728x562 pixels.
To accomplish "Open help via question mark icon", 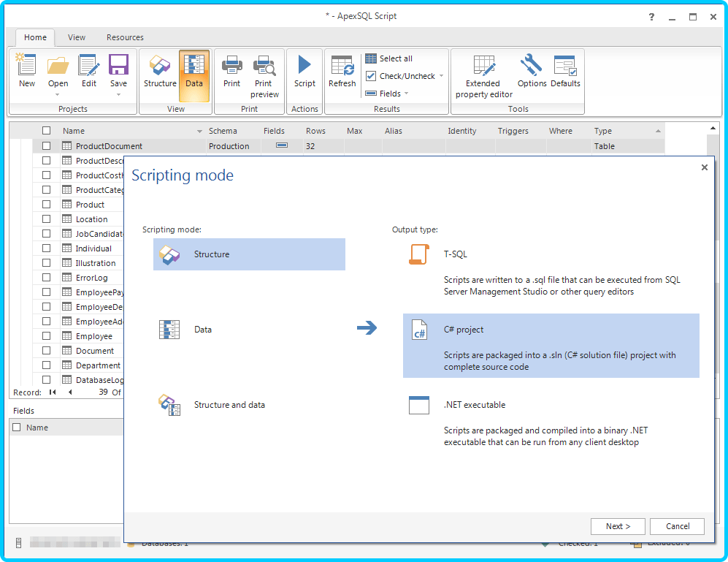I will point(651,17).
